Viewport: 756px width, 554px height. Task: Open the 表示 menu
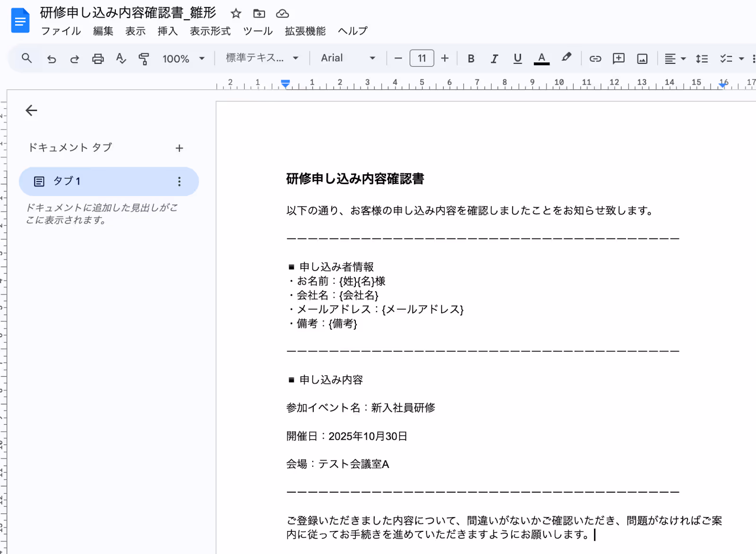135,31
